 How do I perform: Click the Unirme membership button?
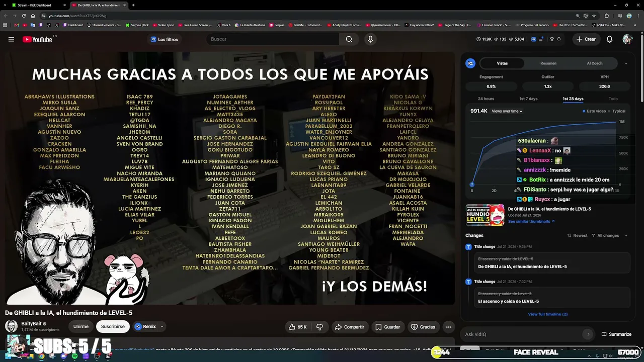coord(80,327)
